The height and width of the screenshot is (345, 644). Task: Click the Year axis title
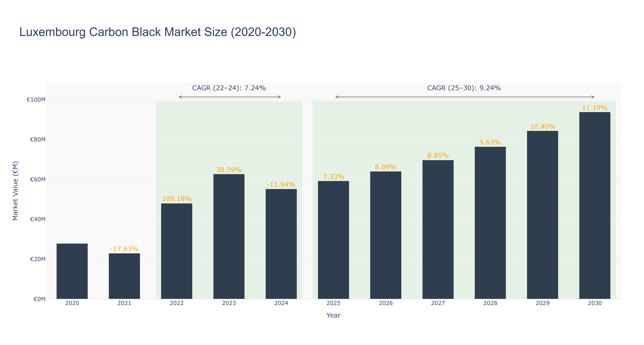click(x=333, y=315)
